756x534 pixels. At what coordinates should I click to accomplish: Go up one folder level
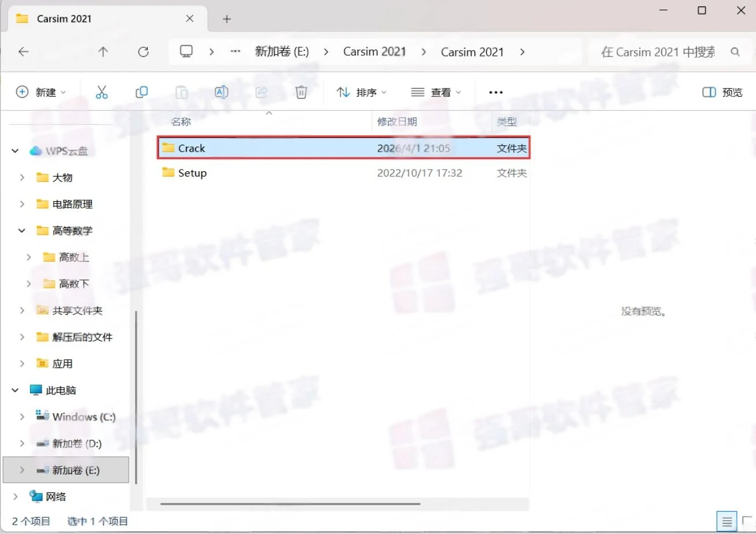pos(103,51)
